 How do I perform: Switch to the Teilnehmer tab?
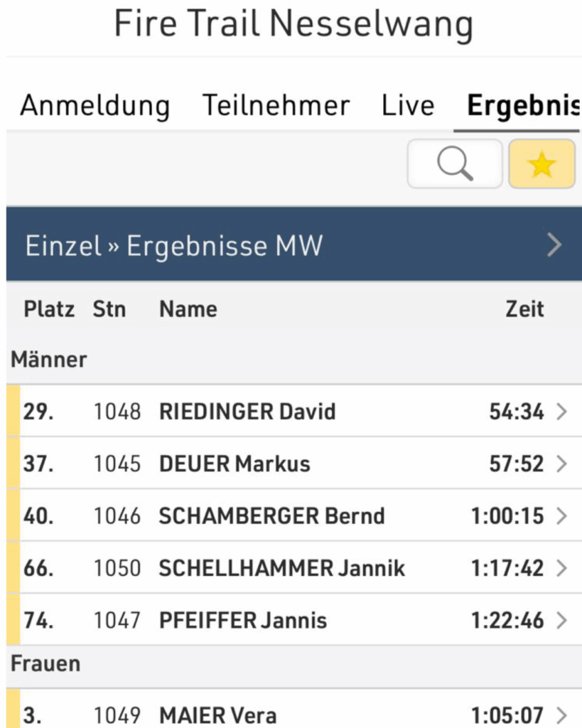(276, 106)
